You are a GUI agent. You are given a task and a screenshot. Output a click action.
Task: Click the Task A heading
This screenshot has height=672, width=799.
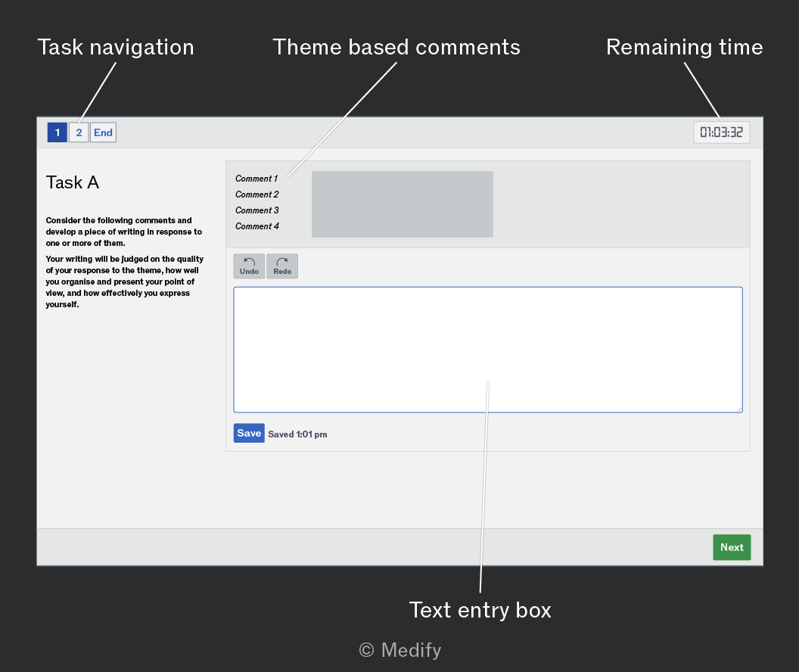73,182
